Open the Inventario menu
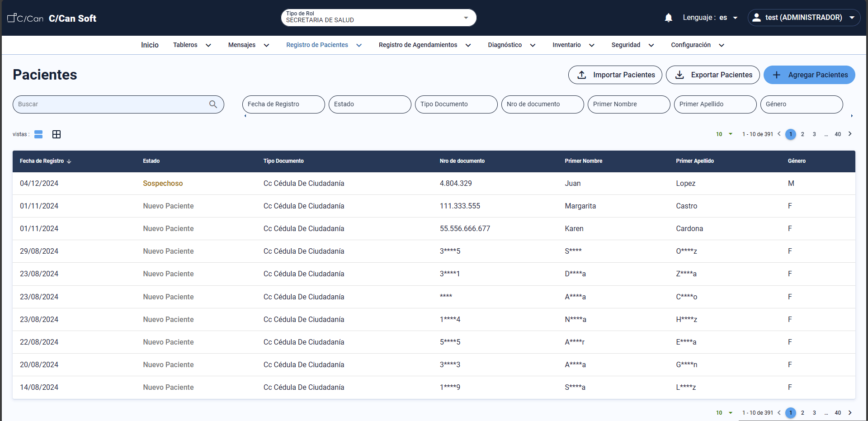 tap(573, 45)
